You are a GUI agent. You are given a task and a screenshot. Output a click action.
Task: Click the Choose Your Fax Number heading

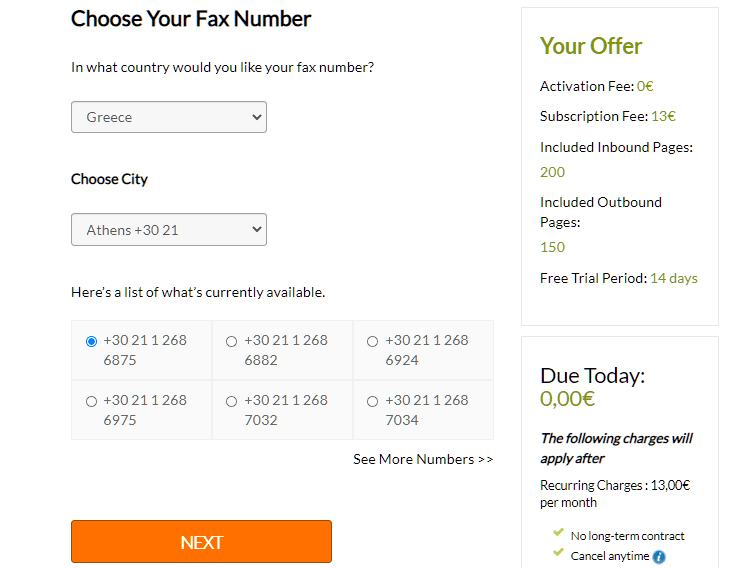[x=191, y=19]
